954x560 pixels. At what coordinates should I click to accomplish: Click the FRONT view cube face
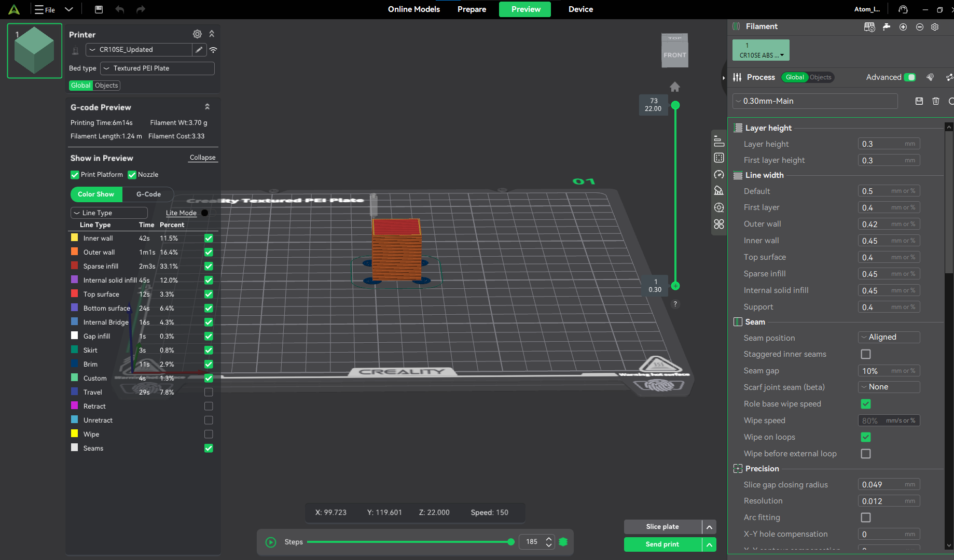pyautogui.click(x=675, y=55)
